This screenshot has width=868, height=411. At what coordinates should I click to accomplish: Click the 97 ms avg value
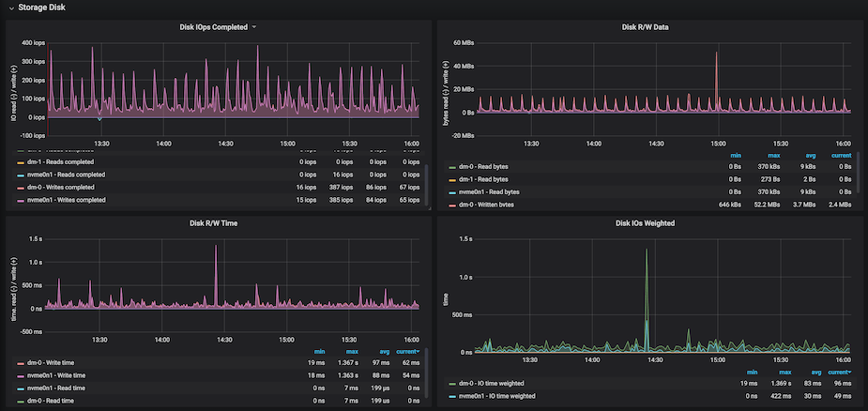pyautogui.click(x=381, y=363)
